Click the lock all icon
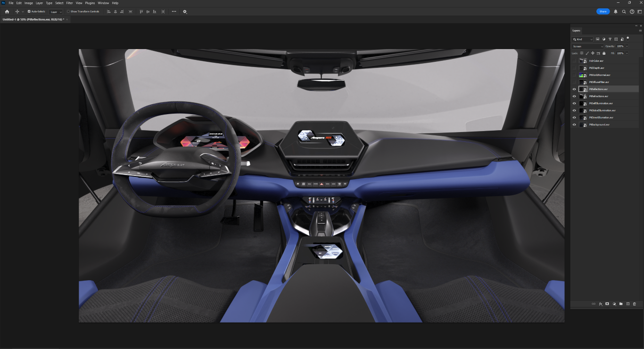This screenshot has height=349, width=644. (x=604, y=53)
